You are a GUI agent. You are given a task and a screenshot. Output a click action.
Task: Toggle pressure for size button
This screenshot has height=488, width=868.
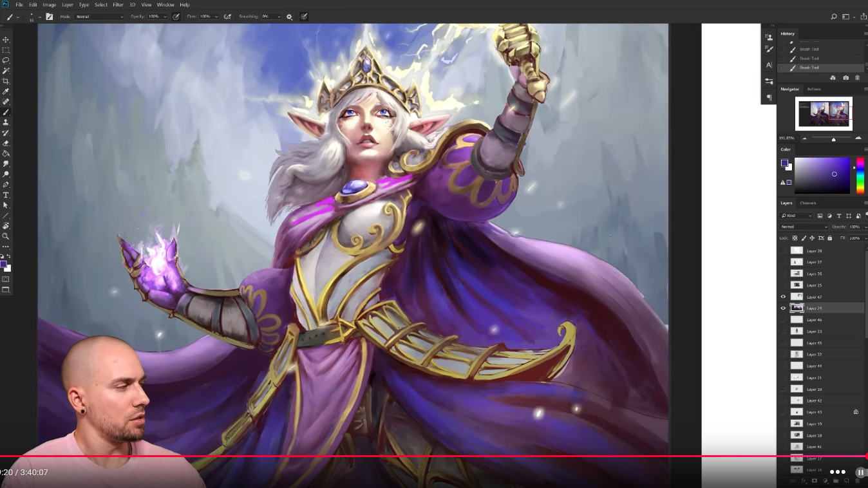(304, 17)
